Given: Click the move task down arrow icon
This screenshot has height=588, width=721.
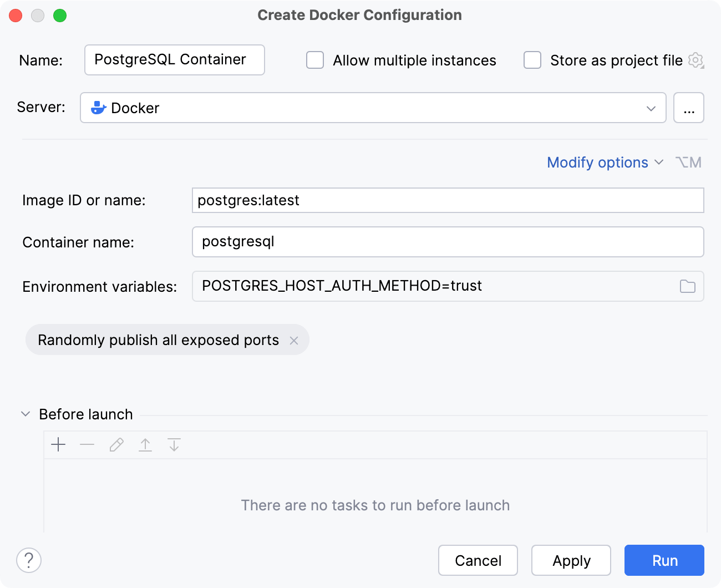Looking at the screenshot, I should pyautogui.click(x=174, y=444).
